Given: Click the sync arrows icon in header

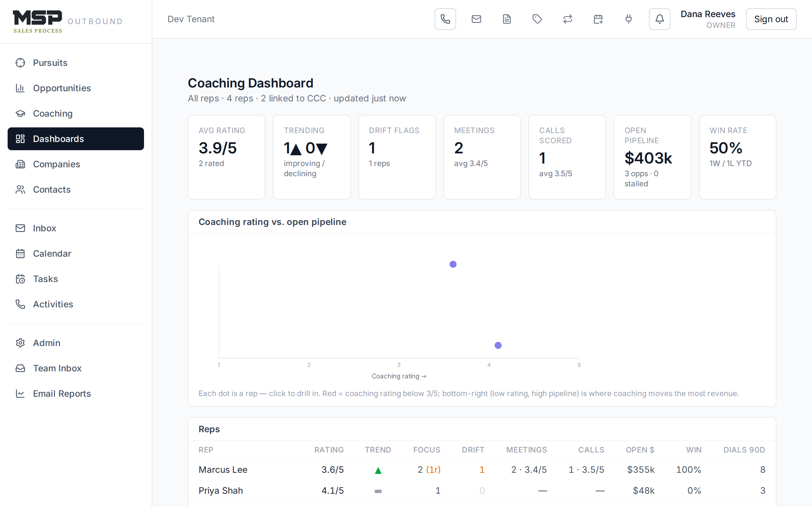Looking at the screenshot, I should (x=568, y=19).
